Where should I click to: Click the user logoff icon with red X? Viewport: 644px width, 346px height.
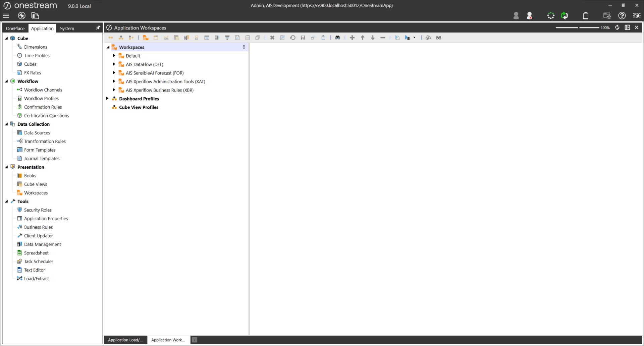529,16
